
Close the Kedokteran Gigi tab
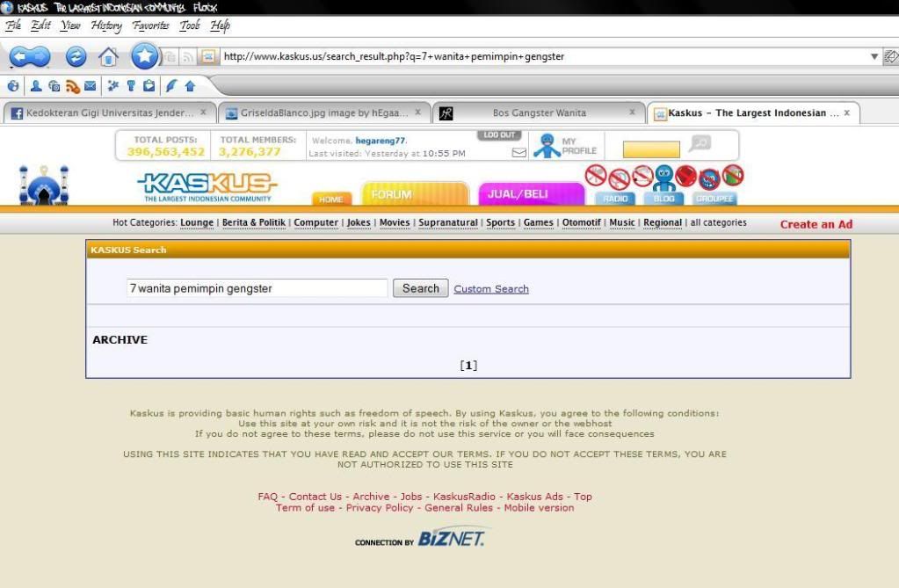[x=203, y=113]
